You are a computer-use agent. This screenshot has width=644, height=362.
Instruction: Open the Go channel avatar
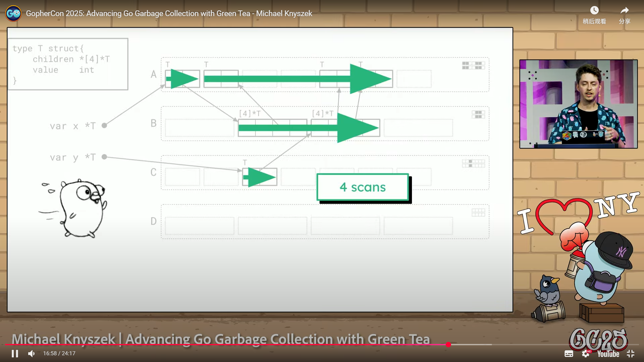13,13
